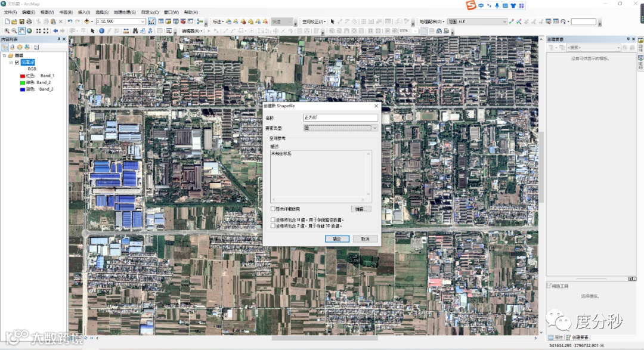The image size is (644, 350).
Task: Open the 编辑(E) Edit menu
Action: coord(29,13)
